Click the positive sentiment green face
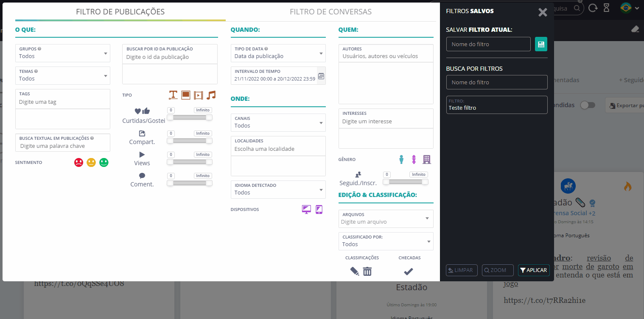The image size is (644, 319). pyautogui.click(x=104, y=162)
